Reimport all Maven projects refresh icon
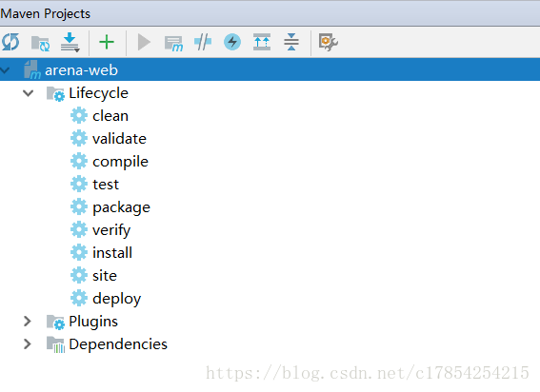540x392 pixels. click(x=10, y=42)
